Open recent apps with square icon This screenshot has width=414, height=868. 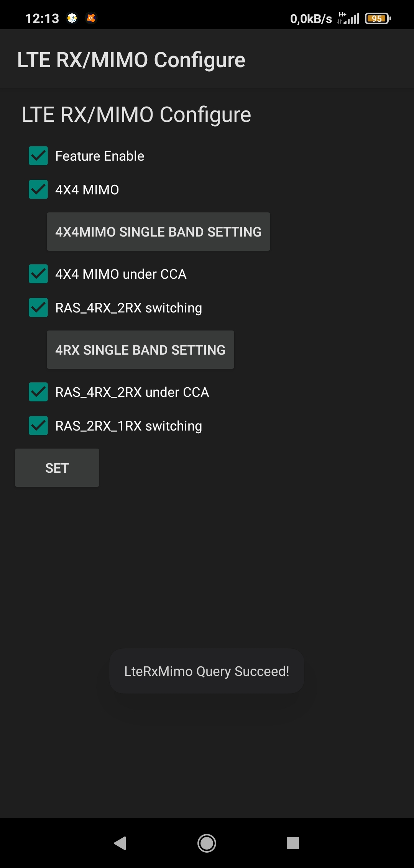pyautogui.click(x=293, y=843)
